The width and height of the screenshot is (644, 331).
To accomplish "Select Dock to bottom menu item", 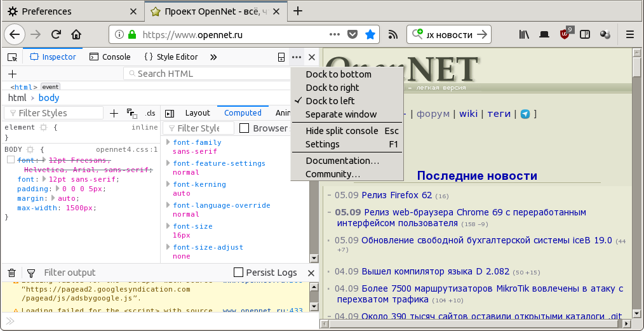I will pos(338,74).
